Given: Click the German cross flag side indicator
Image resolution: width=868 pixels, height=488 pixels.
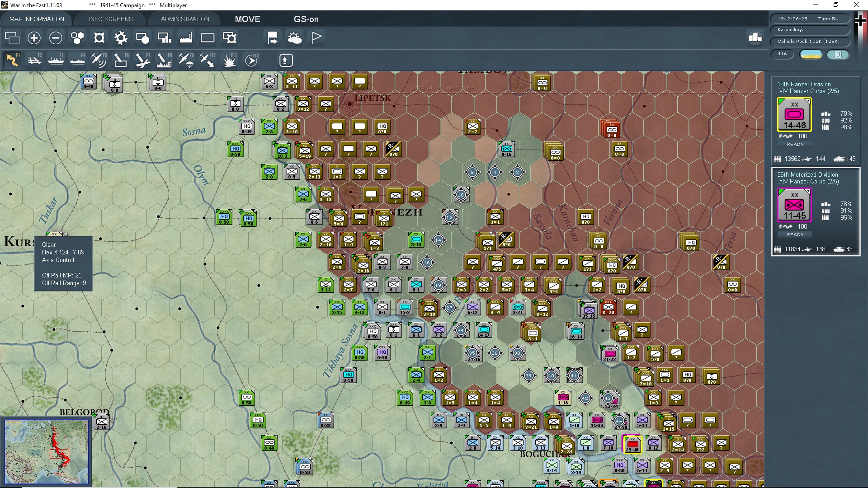Looking at the screenshot, I should [860, 20].
